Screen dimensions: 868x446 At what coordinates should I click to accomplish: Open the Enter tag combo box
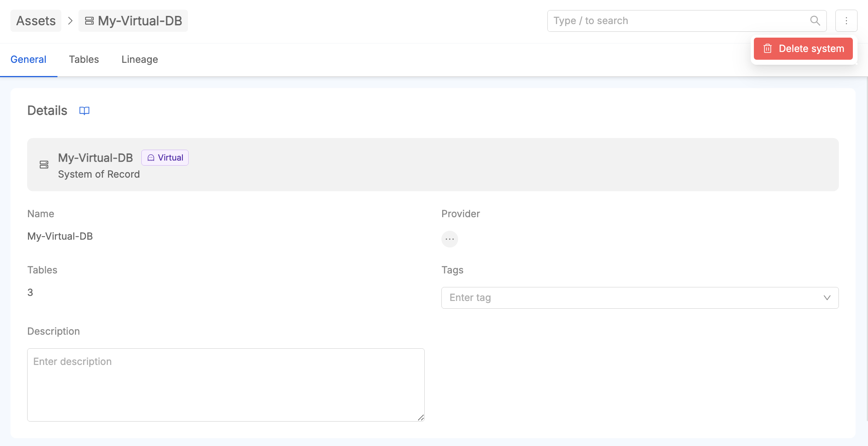click(629, 298)
